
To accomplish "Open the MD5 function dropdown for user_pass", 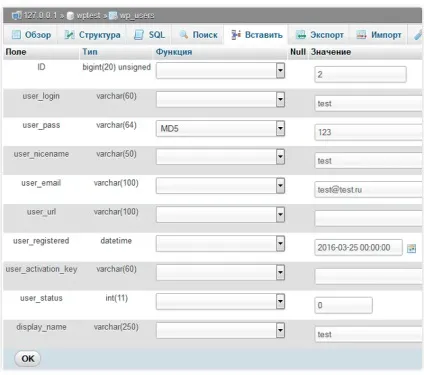I will [220, 129].
